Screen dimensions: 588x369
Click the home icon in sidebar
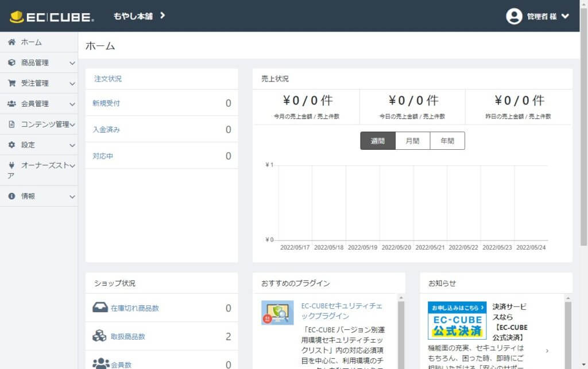11,42
